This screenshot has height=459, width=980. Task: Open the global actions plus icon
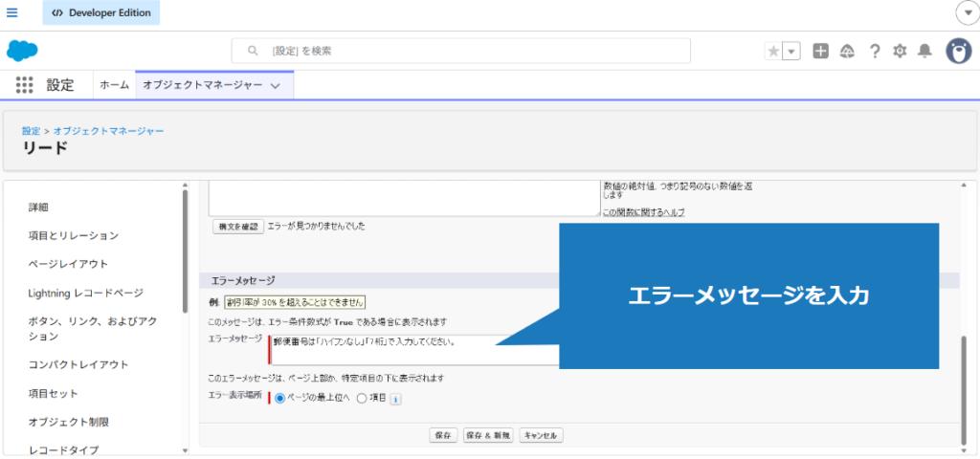tap(820, 52)
